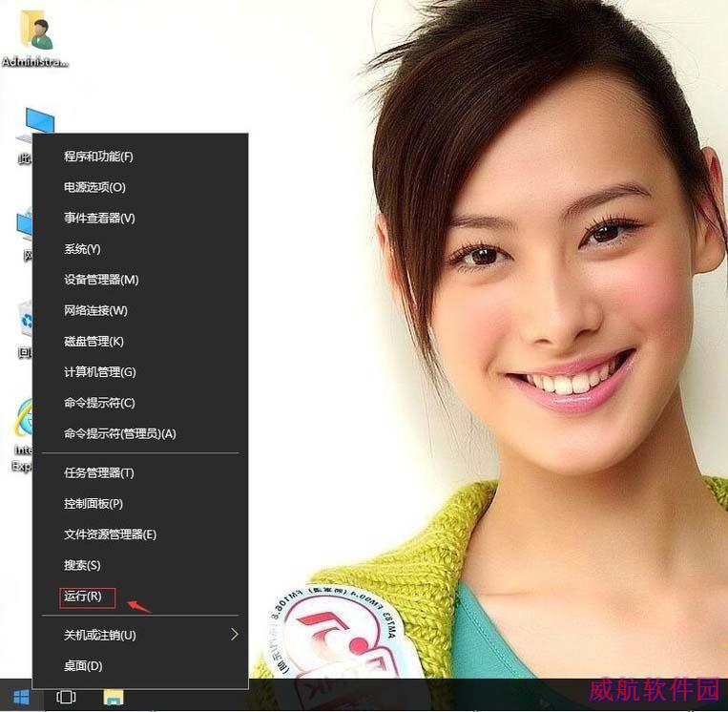Viewport: 728px width, 712px height.
Task: Select Power Options (电源选项)
Action: coord(140,187)
